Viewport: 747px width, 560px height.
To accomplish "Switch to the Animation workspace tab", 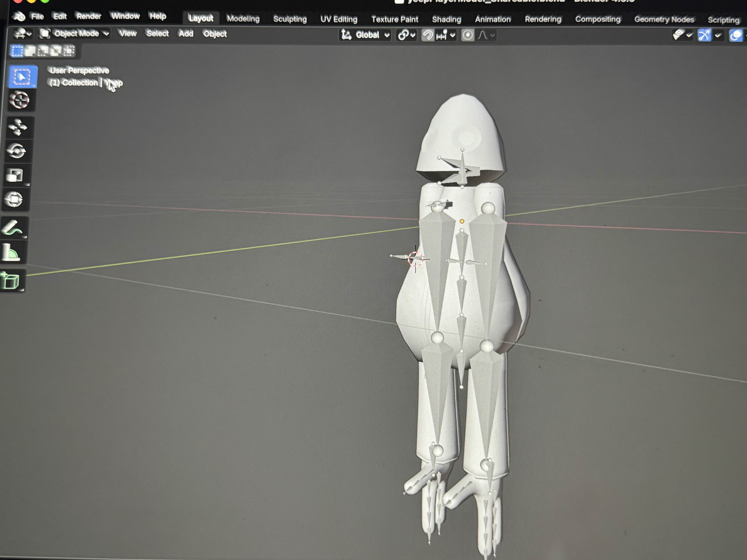I will pos(493,19).
